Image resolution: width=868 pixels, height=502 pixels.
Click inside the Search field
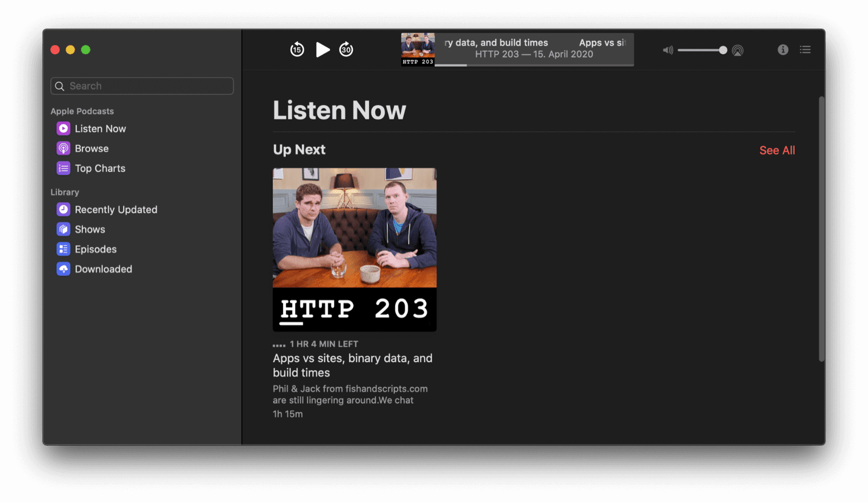tap(142, 86)
